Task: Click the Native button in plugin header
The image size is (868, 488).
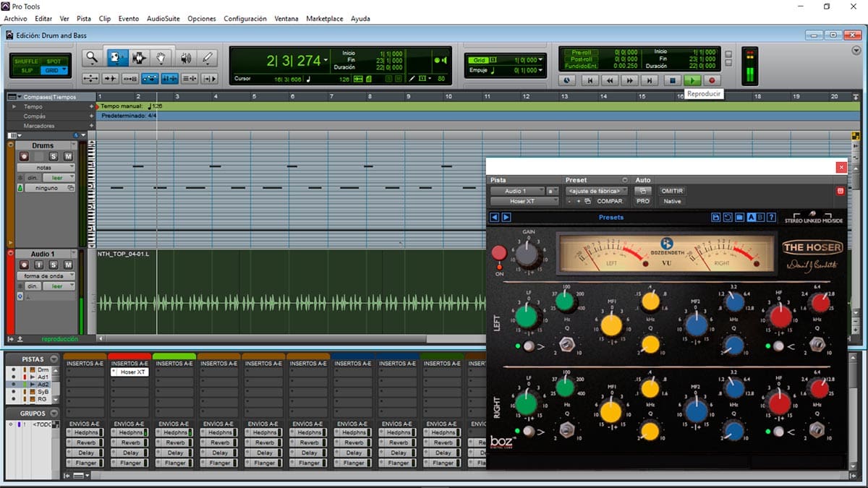Action: coord(672,201)
